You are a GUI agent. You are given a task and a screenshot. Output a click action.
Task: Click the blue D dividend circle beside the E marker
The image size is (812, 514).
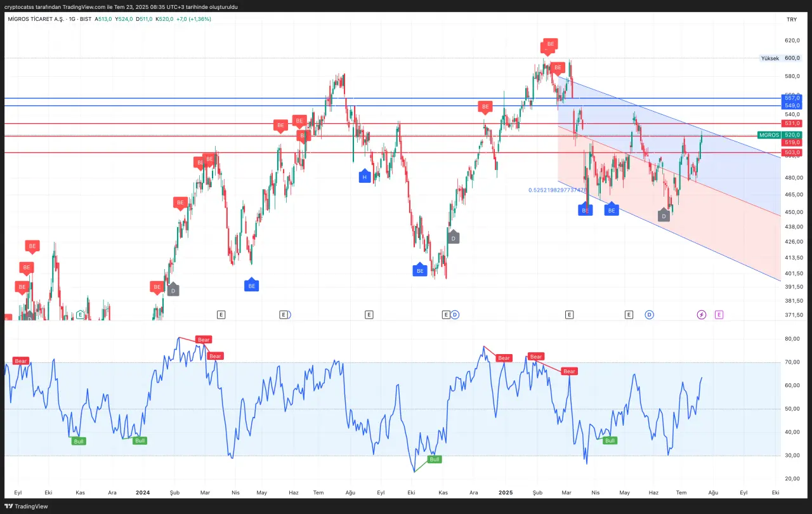click(x=455, y=314)
